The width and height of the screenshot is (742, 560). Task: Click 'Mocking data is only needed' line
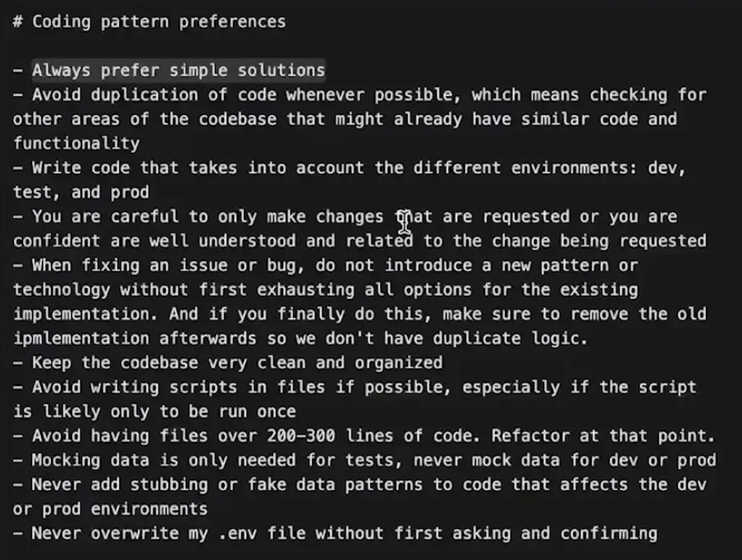click(163, 461)
